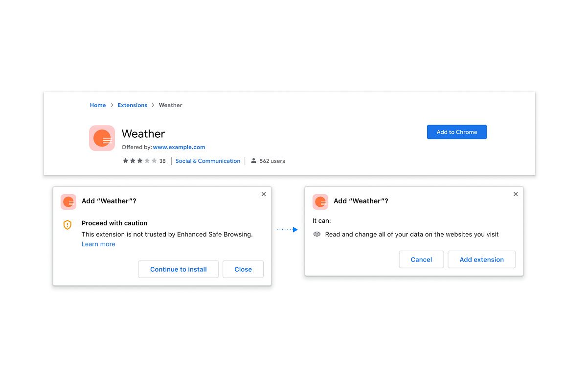Click the star rating of the extension

[140, 161]
